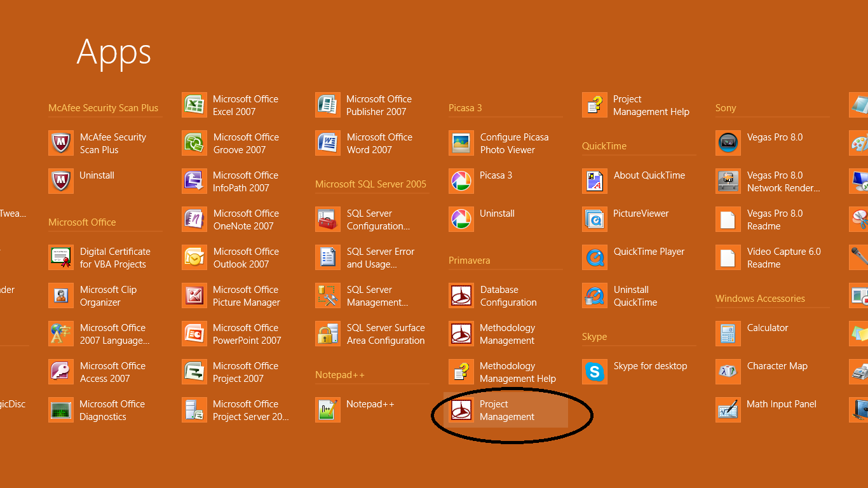The height and width of the screenshot is (488, 868).
Task: Open Microsoft Office 2007 Language icon
Action: click(x=61, y=334)
